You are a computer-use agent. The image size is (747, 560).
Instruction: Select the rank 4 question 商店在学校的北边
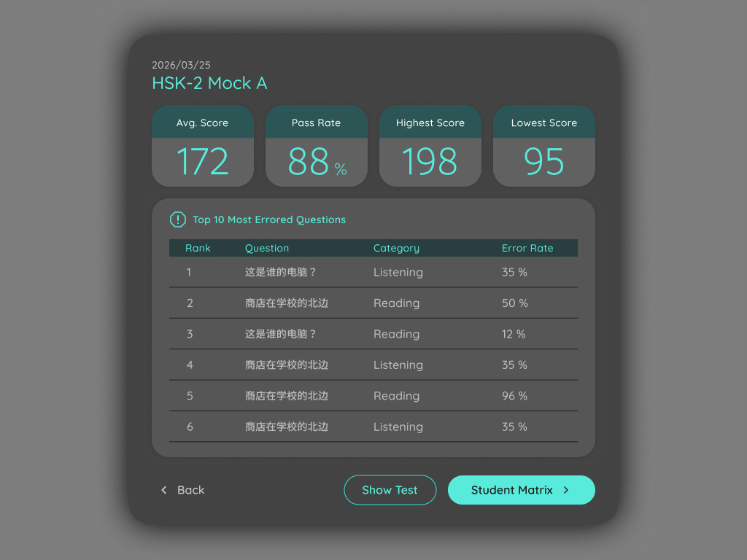click(286, 365)
